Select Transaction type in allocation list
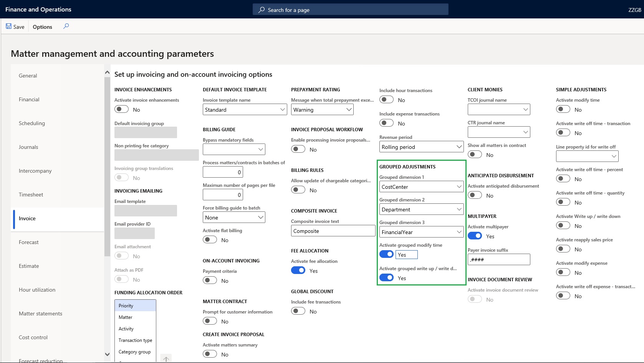Image resolution: width=644 pixels, height=363 pixels. point(135,340)
